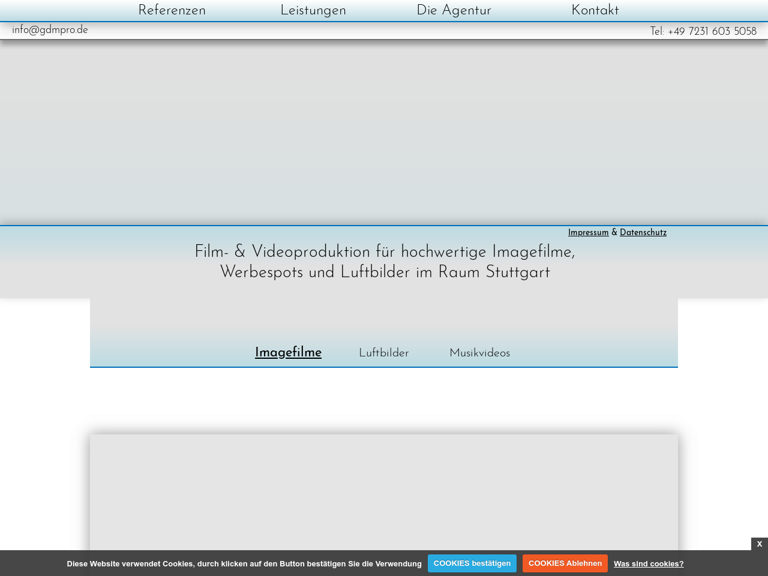Click the 'Diese Website verwendet Cookies' notice text

[x=244, y=564]
